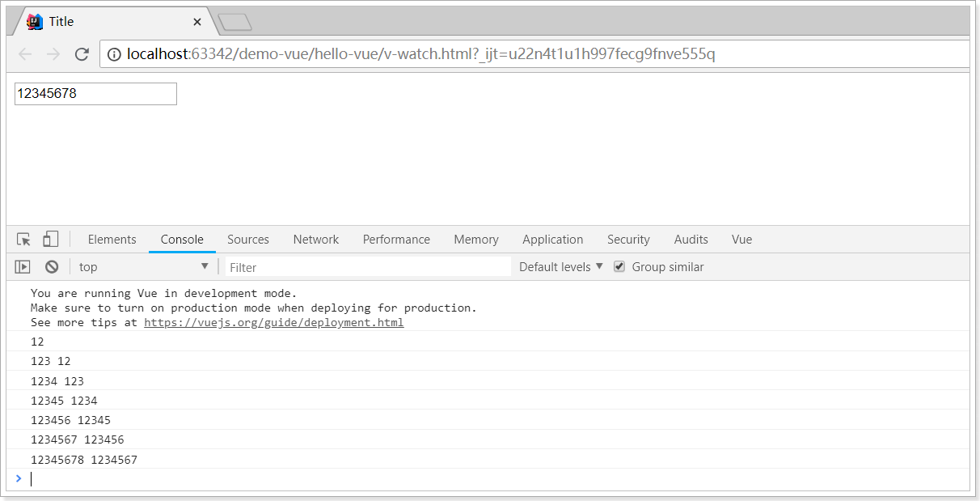Open the Security tab
Image resolution: width=980 pixels, height=501 pixels.
(628, 239)
